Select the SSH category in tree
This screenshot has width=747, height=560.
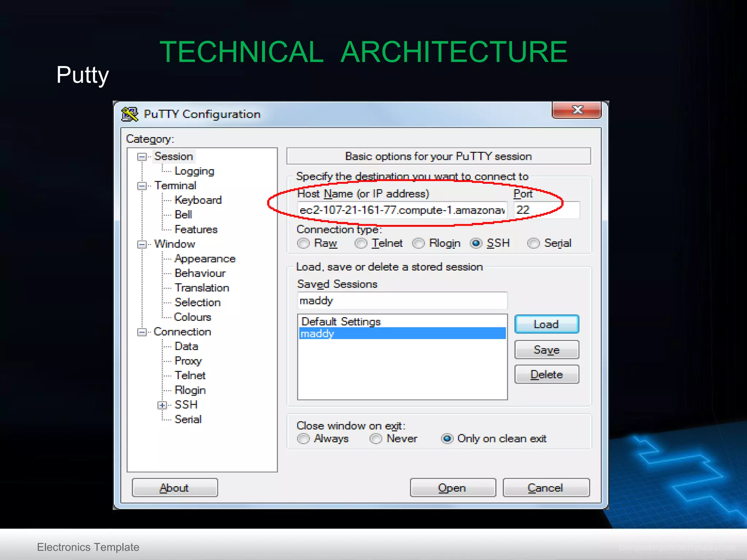click(186, 405)
